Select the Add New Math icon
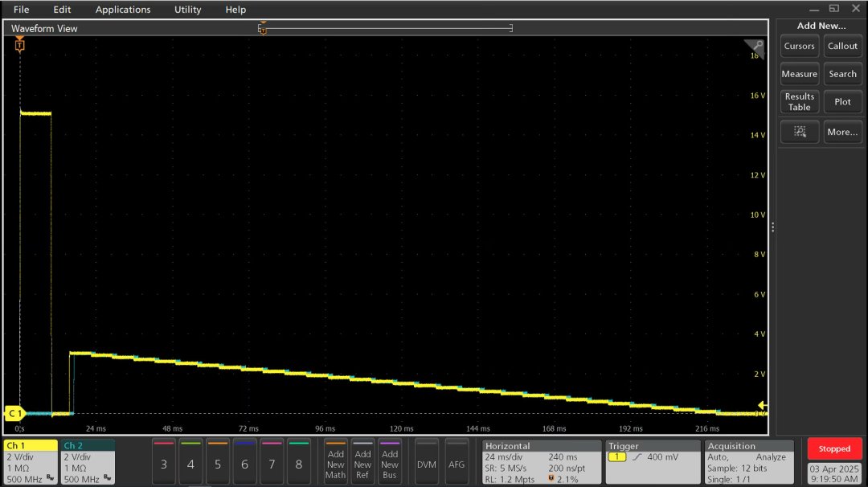Image resolution: width=868 pixels, height=487 pixels. 335,462
